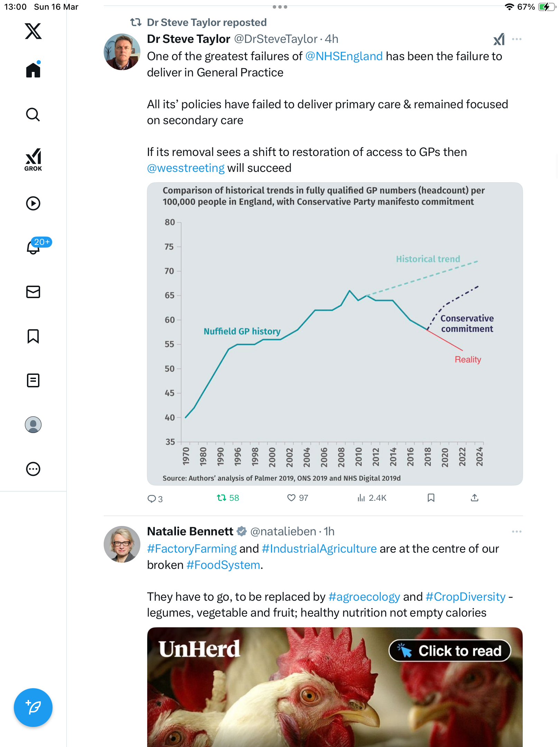Open the GP numbers chart image
560x747 pixels.
pyautogui.click(x=335, y=334)
